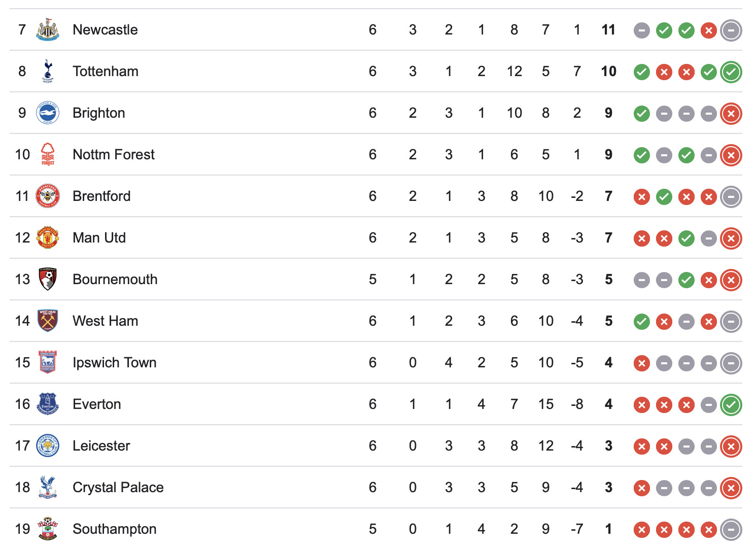Click Brentford's green win form icon
756x549 pixels.
point(664,197)
